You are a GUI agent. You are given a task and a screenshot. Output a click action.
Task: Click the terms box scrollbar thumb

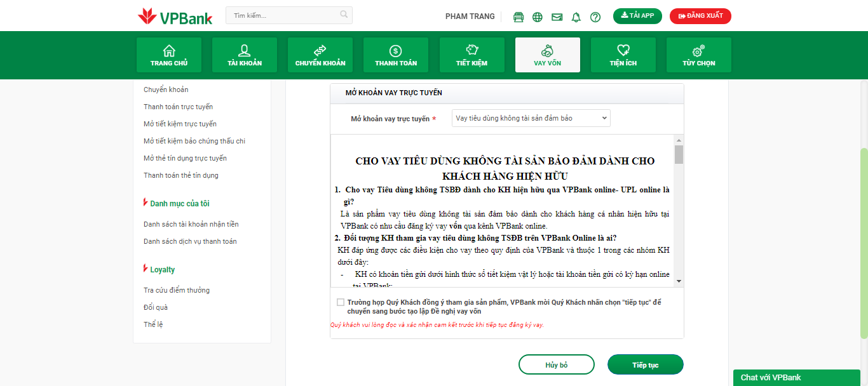[679, 154]
